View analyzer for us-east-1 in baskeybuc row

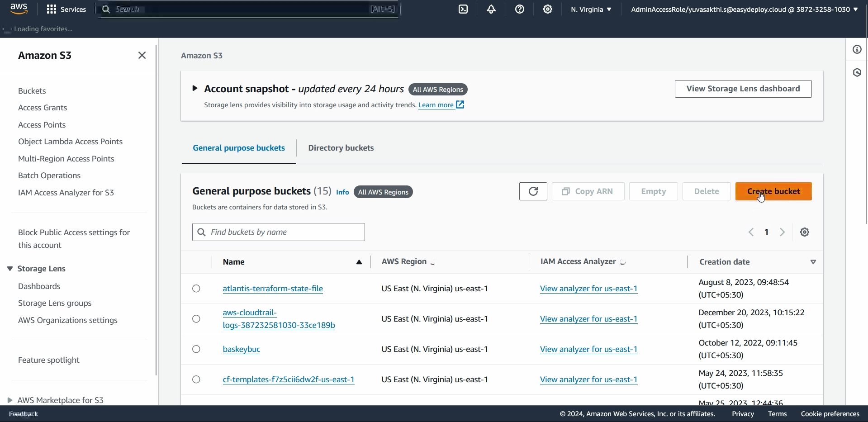coord(589,349)
